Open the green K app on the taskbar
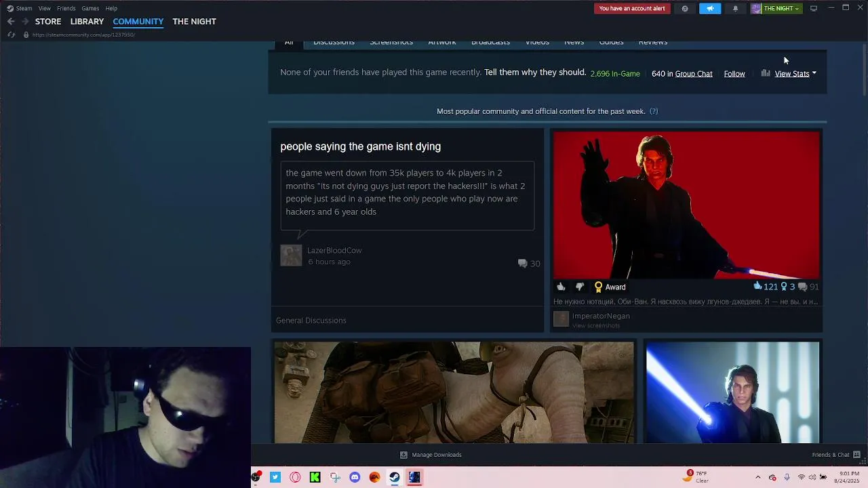This screenshot has height=488, width=868. (x=315, y=477)
